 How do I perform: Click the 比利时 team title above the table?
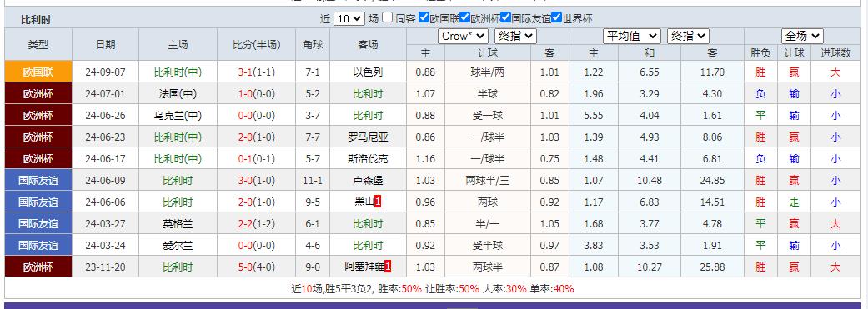tap(36, 20)
